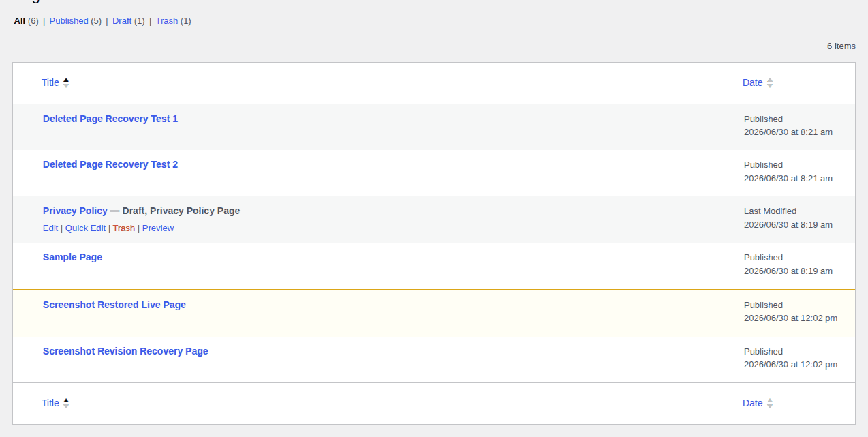Open Deleted Page Recovery Test 2
Screen dimensions: 868x437
point(110,164)
